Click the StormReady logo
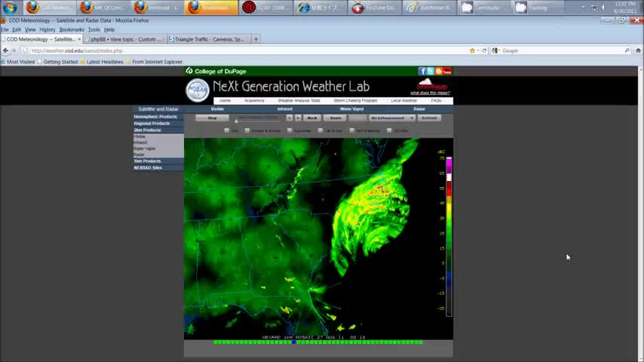 point(431,84)
